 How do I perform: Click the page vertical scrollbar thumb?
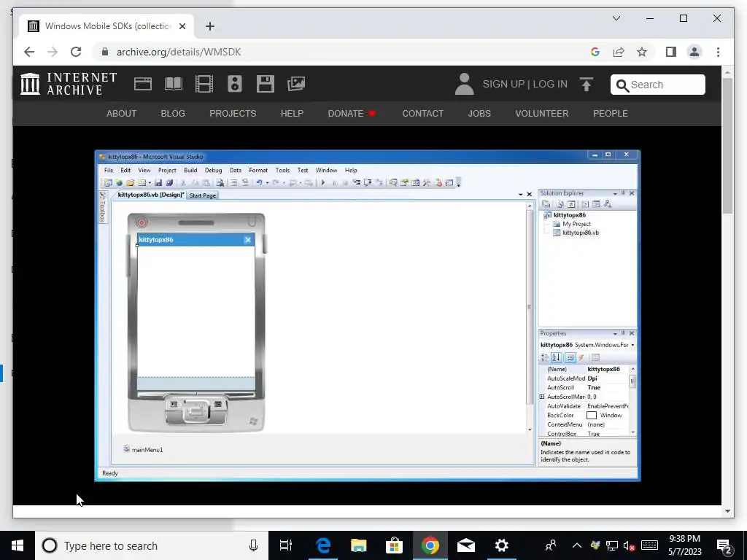pyautogui.click(x=727, y=145)
